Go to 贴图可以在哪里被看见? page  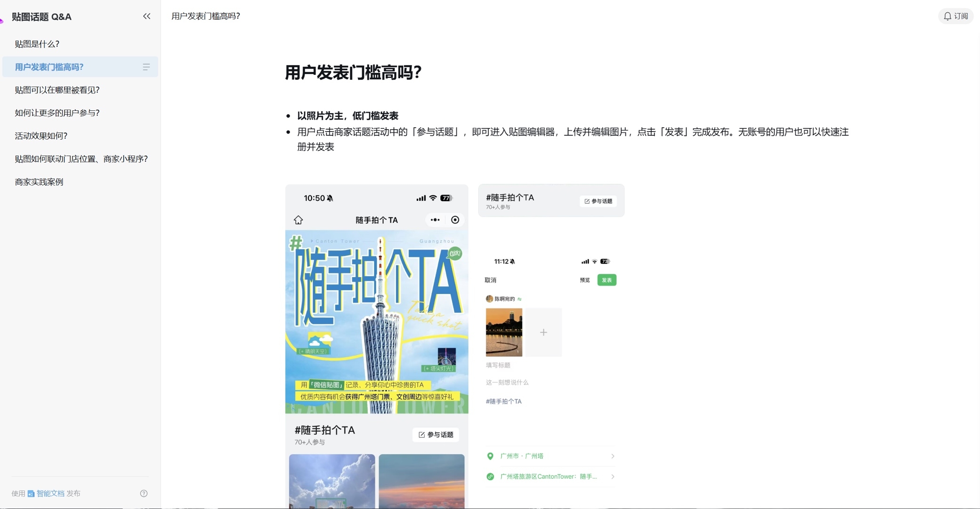pos(57,90)
